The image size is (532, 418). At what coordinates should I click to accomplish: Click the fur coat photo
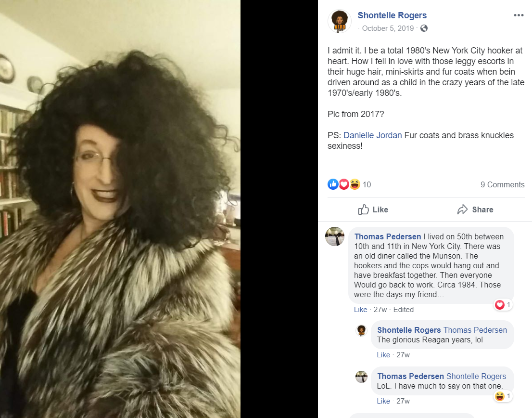(120, 209)
